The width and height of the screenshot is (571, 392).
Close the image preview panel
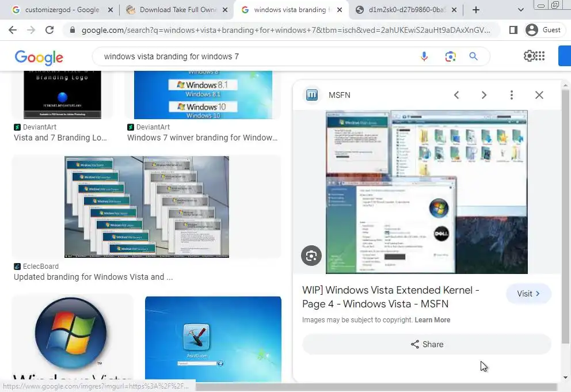539,95
